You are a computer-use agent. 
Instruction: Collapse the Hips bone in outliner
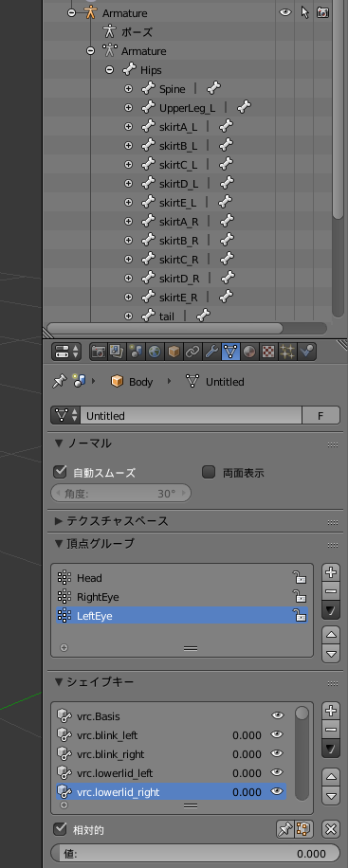110,70
